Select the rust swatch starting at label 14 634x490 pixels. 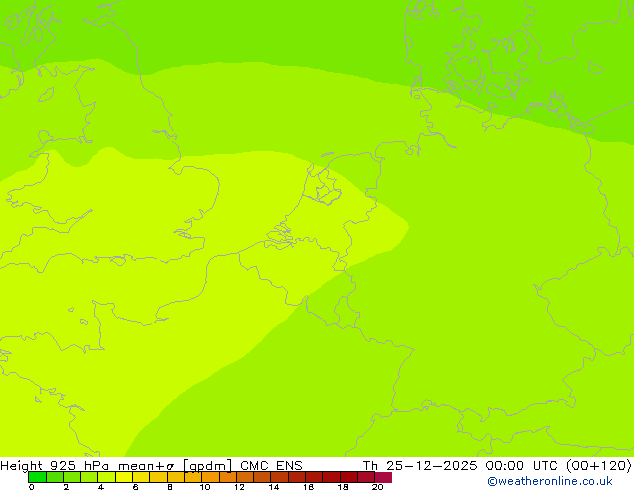280,477
